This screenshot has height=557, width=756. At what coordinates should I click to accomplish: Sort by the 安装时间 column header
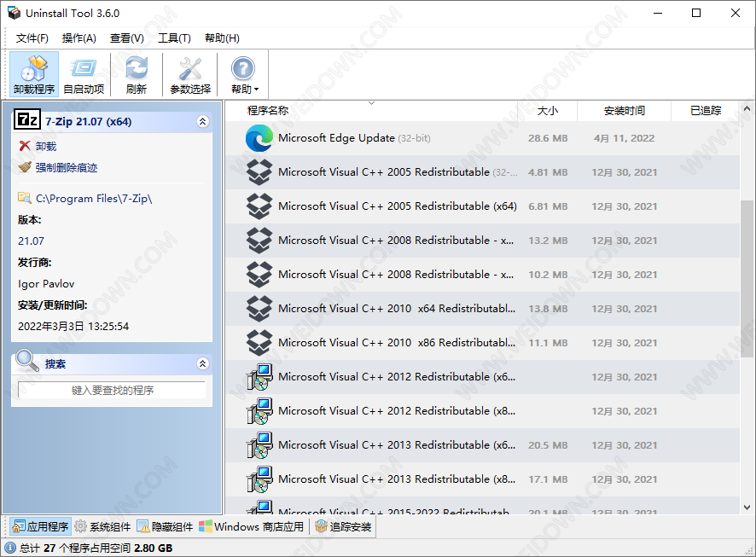click(x=624, y=111)
